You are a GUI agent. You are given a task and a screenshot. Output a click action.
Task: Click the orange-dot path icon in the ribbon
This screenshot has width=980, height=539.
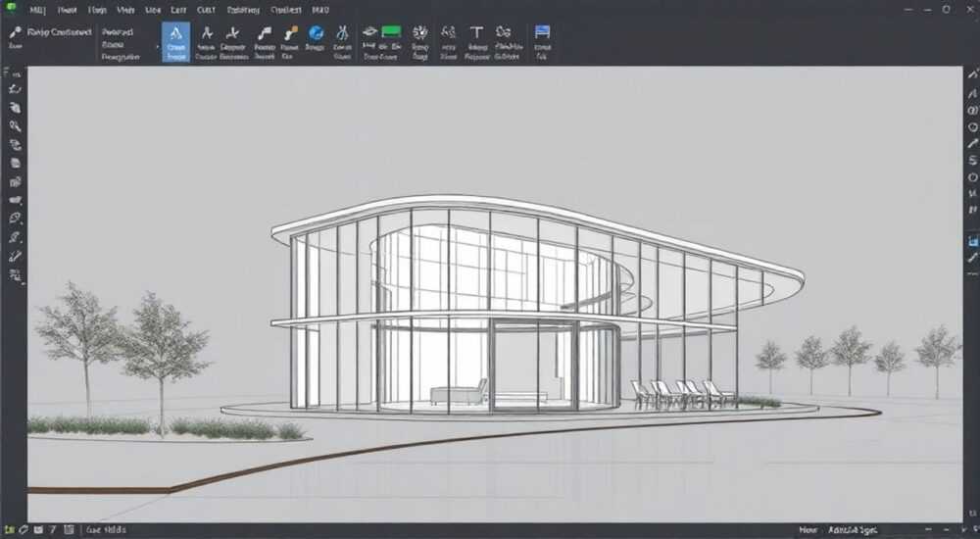[291, 32]
